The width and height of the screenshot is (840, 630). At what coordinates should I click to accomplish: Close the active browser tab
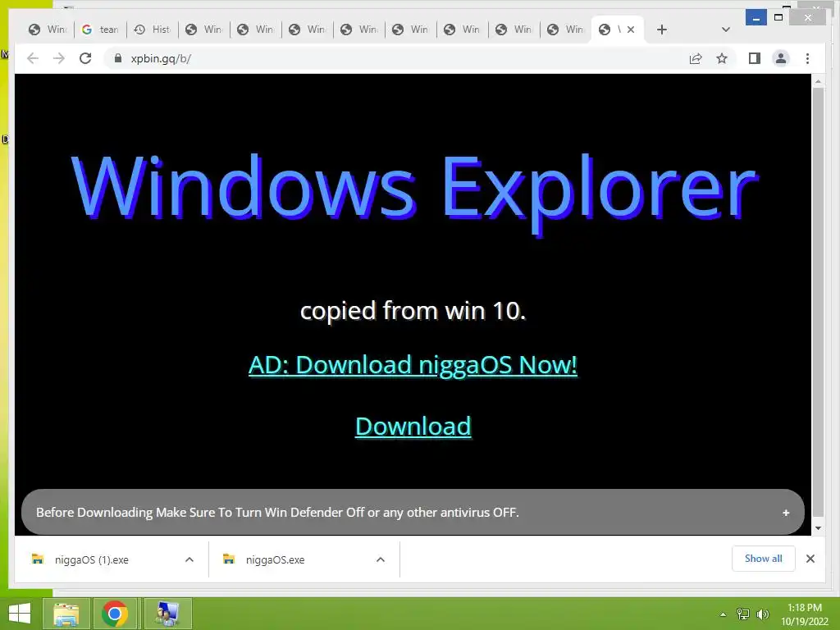tap(631, 30)
